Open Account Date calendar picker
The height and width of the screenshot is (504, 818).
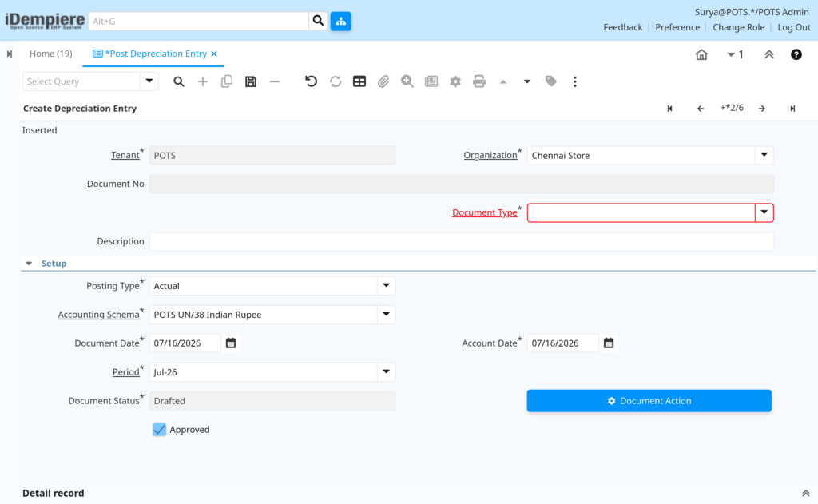608,343
